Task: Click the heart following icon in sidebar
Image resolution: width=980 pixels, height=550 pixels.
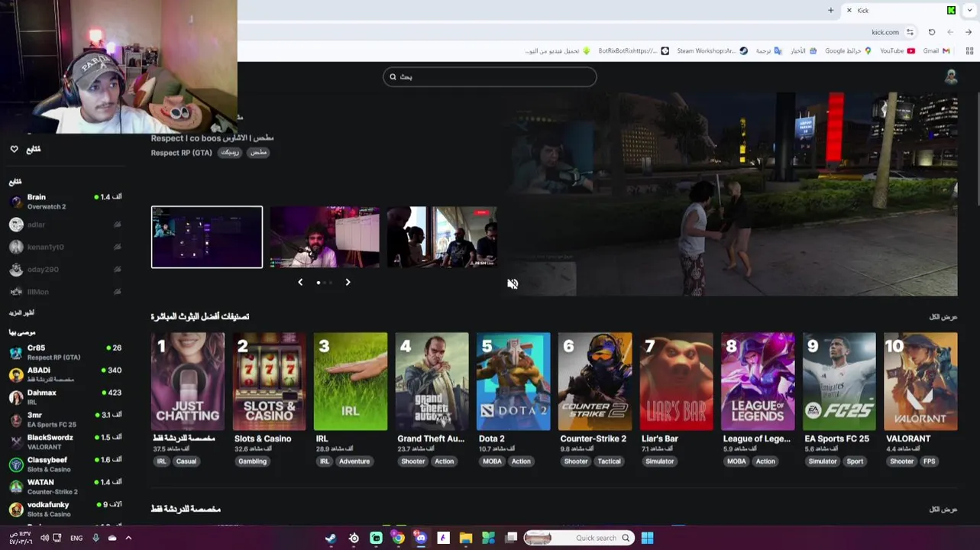Action: pos(14,149)
